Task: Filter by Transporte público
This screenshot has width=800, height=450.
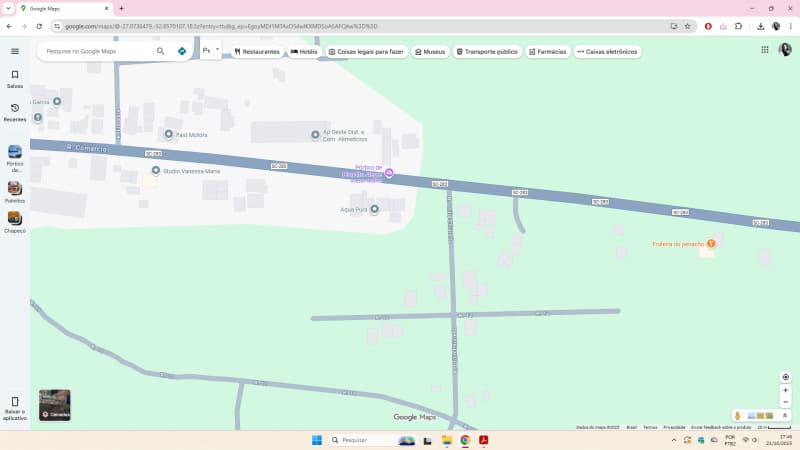Action: tap(487, 52)
